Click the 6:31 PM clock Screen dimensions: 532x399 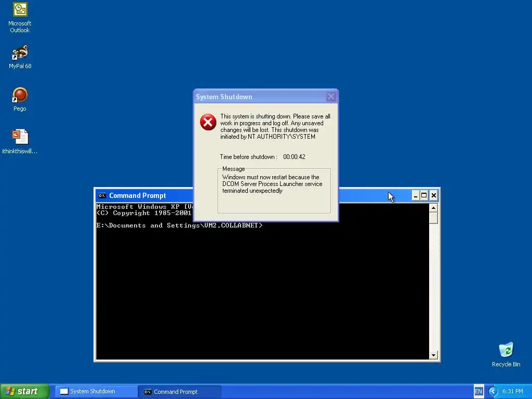tap(513, 391)
